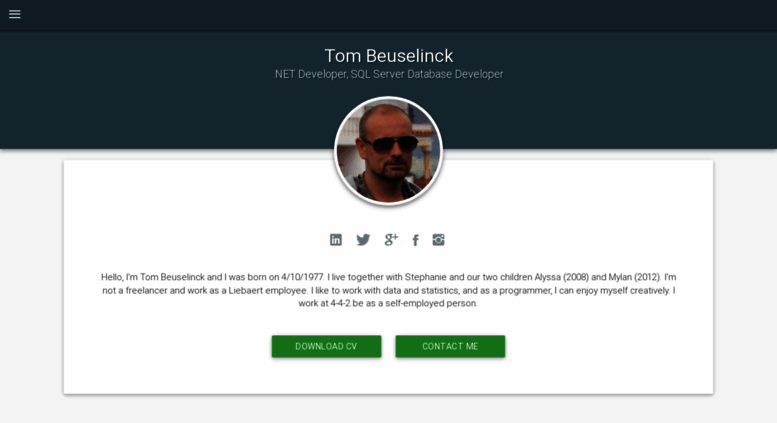
Task: Open the Google Plus icon
Action: [391, 240]
